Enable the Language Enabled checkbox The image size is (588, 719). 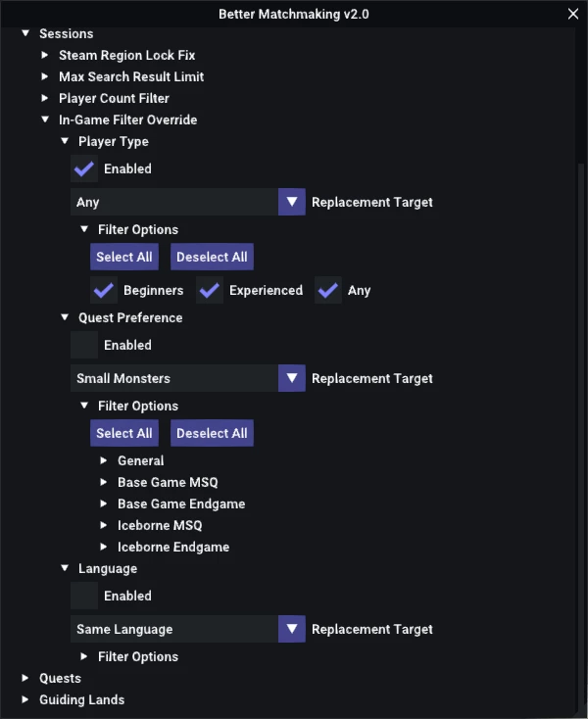(84, 596)
